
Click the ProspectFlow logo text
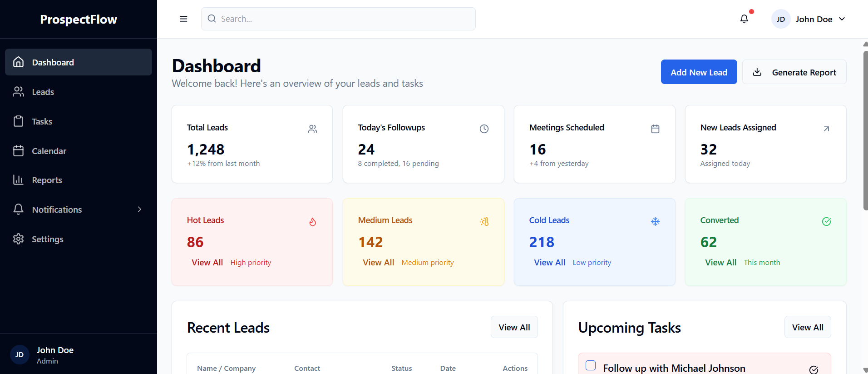pyautogui.click(x=79, y=19)
